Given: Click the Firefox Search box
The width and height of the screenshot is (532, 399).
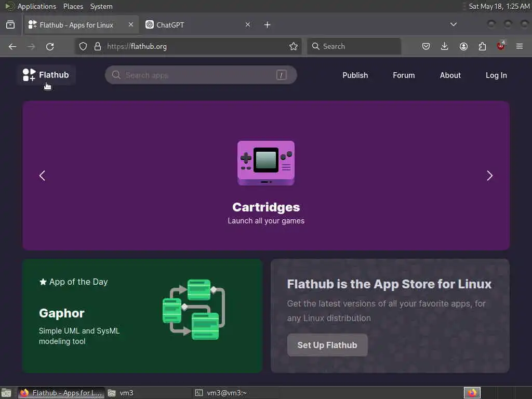Looking at the screenshot, I should point(354,46).
